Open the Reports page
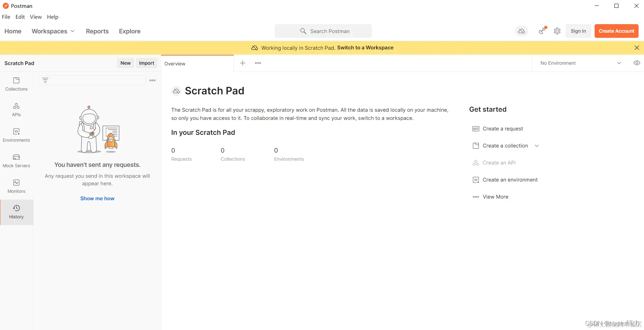Image resolution: width=644 pixels, height=330 pixels. tap(97, 31)
